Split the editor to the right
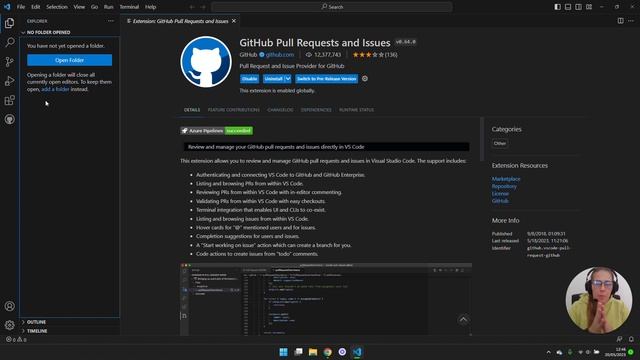The image size is (640, 360). tap(620, 21)
